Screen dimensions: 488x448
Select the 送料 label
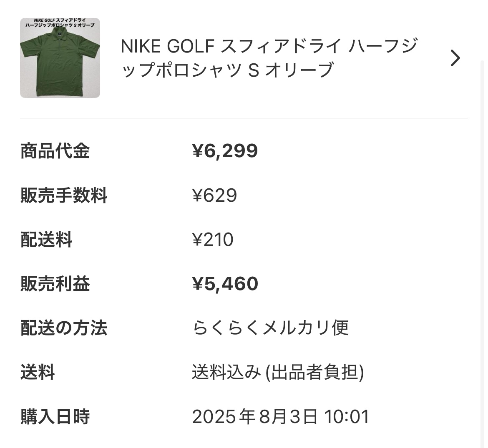[38, 372]
